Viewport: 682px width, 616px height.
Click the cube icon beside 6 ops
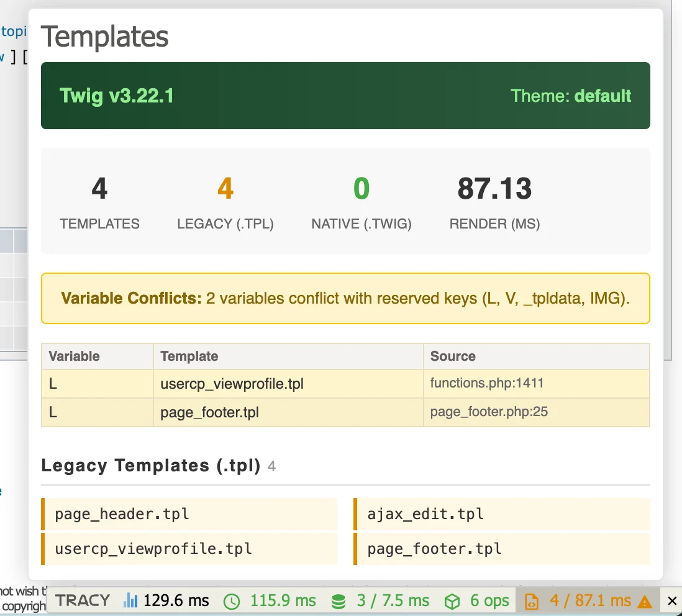[452, 602]
